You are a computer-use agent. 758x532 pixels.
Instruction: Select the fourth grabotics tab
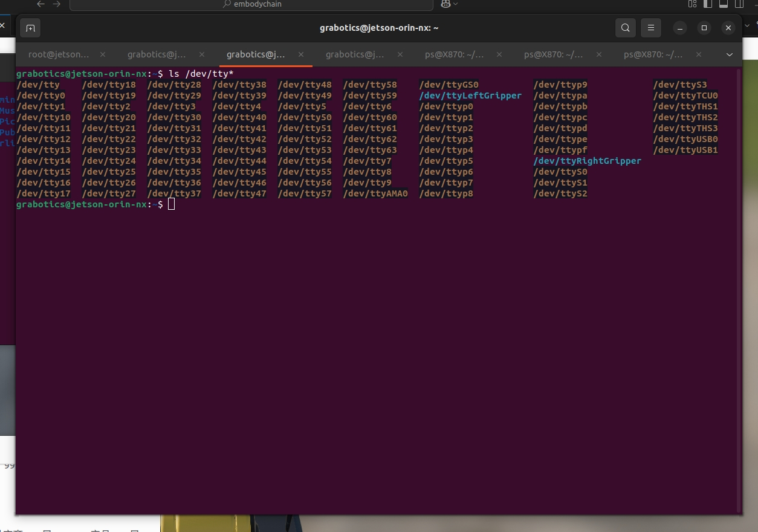pos(355,54)
